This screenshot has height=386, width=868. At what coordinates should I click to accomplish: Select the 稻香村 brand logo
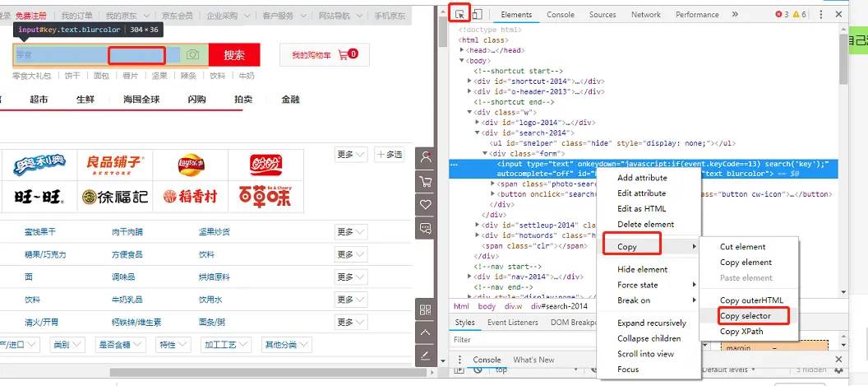(191, 196)
